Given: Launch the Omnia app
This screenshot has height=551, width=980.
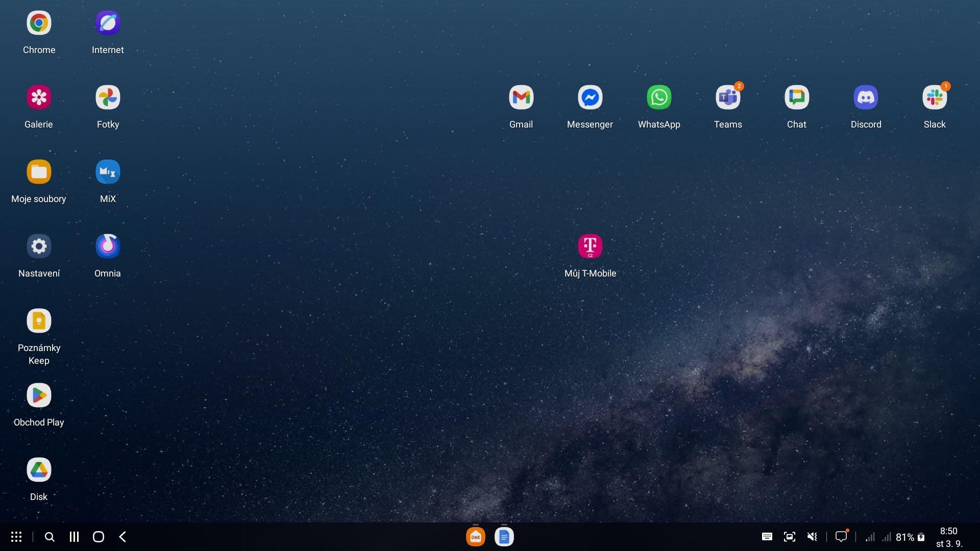Looking at the screenshot, I should click(108, 246).
